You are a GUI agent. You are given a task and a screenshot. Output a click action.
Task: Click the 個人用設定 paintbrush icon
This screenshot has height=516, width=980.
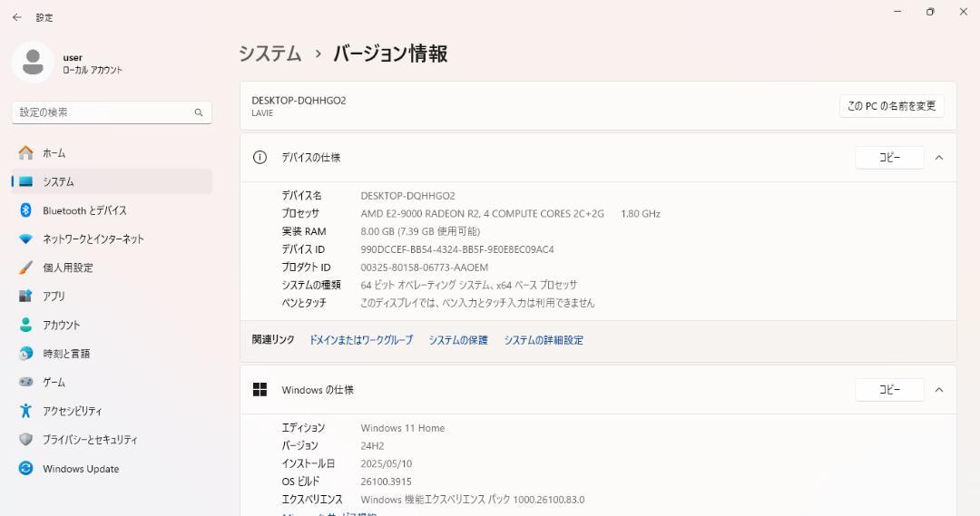(x=25, y=268)
